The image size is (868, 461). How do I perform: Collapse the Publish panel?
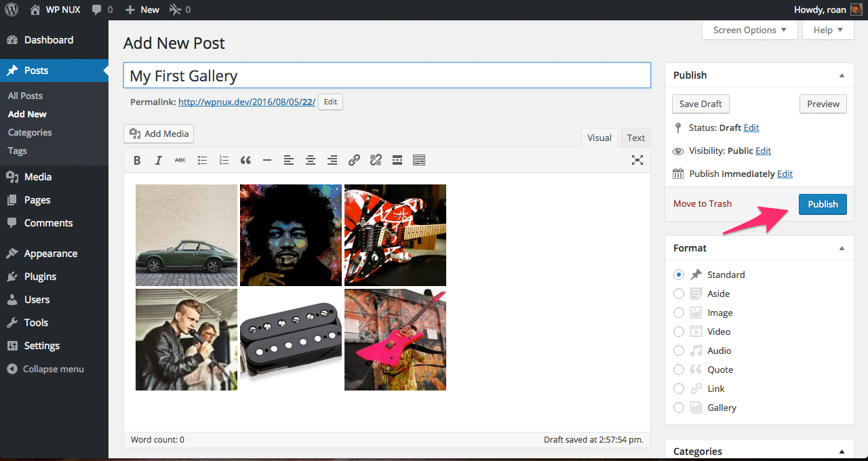tap(842, 75)
